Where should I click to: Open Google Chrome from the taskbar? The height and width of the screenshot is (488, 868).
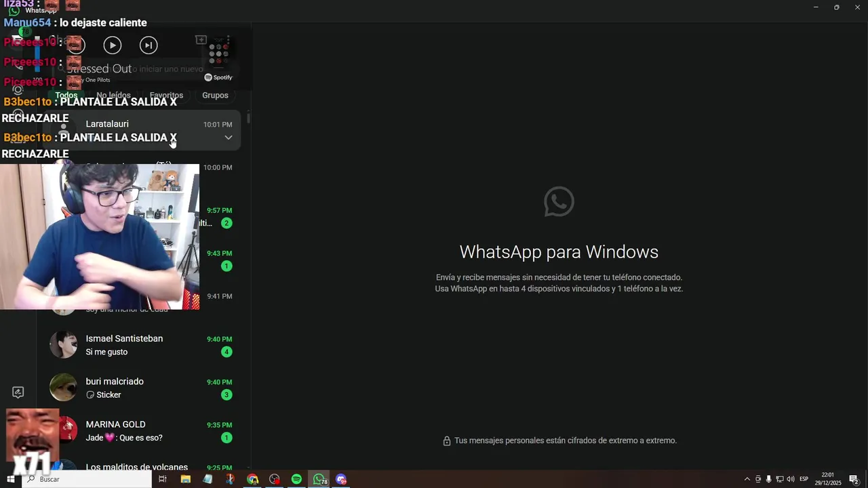252,479
